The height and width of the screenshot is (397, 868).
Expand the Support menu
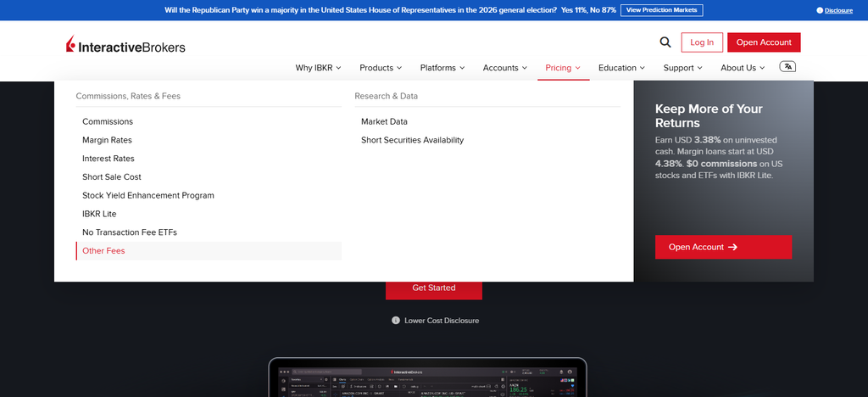coord(683,68)
